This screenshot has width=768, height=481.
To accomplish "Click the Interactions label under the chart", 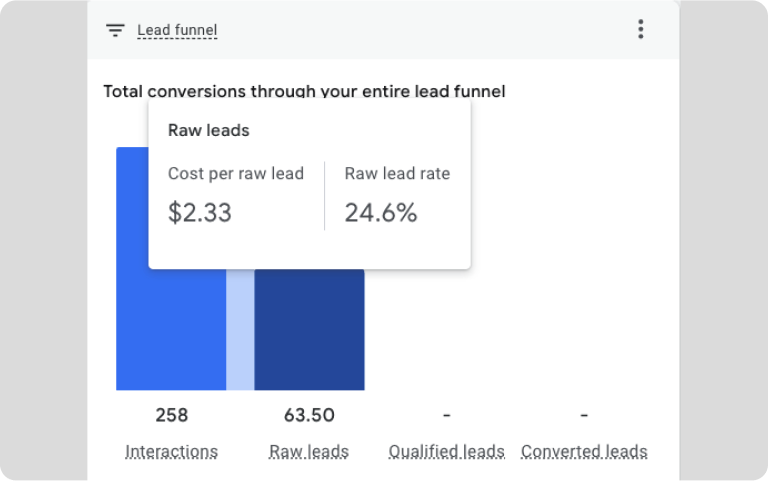I will coord(171,451).
